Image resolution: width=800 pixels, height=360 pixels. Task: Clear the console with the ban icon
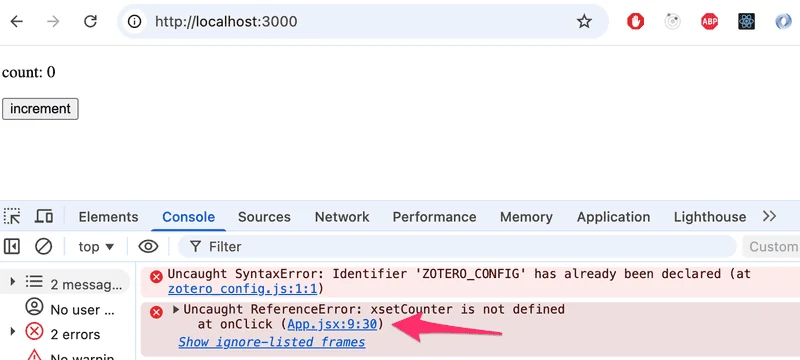coord(43,247)
